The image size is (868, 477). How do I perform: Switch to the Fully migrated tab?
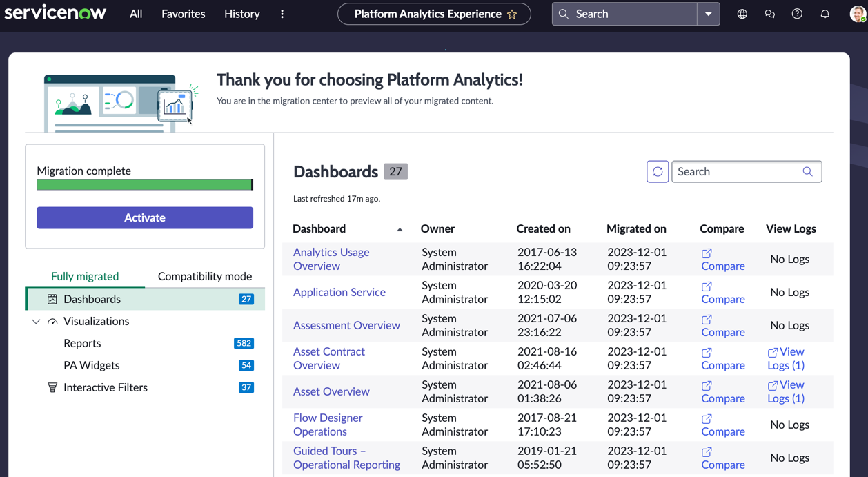pyautogui.click(x=85, y=276)
